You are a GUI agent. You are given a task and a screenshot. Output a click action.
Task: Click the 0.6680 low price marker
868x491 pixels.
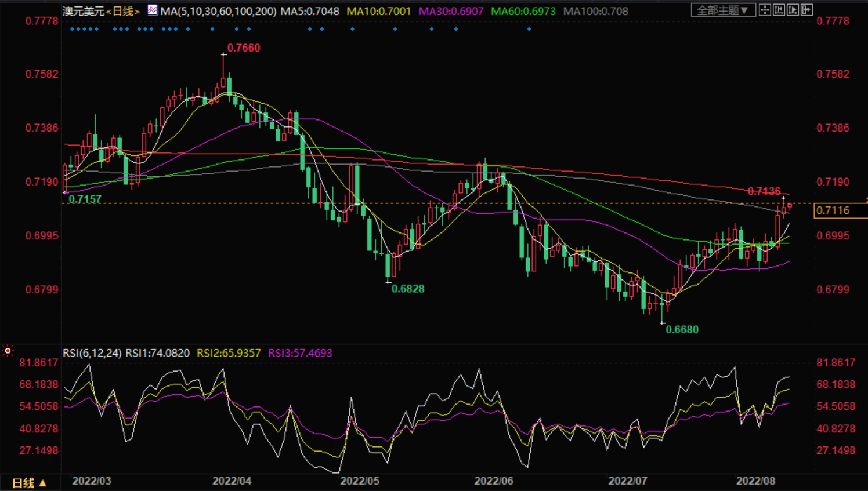pyautogui.click(x=682, y=330)
